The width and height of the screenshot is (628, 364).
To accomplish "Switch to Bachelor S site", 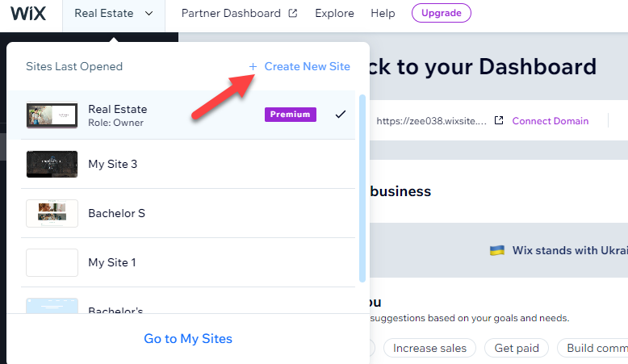I will click(116, 213).
